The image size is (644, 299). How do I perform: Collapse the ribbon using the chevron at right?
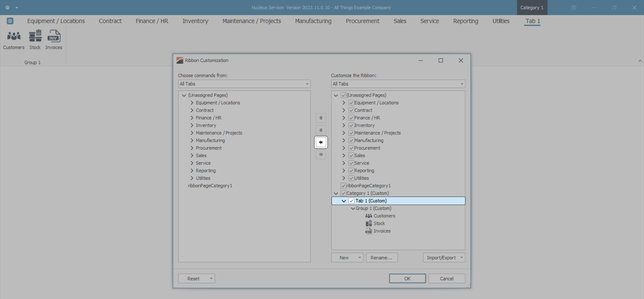click(x=640, y=61)
